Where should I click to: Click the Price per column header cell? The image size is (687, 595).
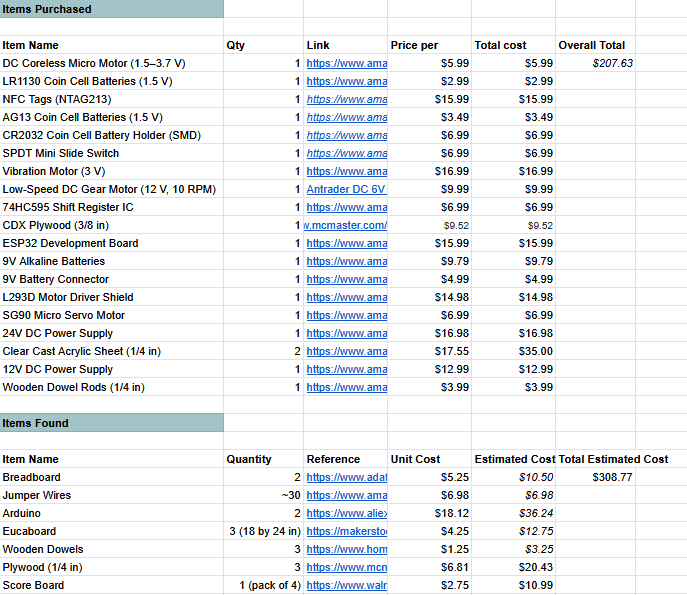pyautogui.click(x=429, y=45)
